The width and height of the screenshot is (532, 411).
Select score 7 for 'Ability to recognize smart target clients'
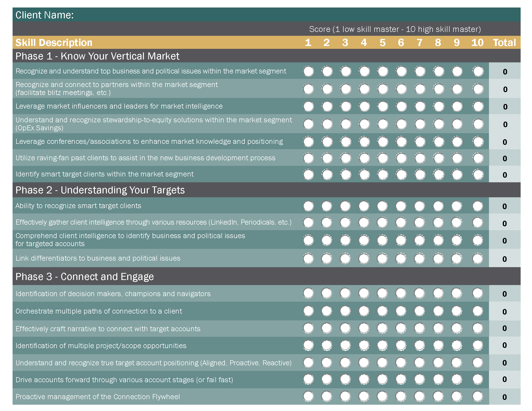tap(420, 206)
